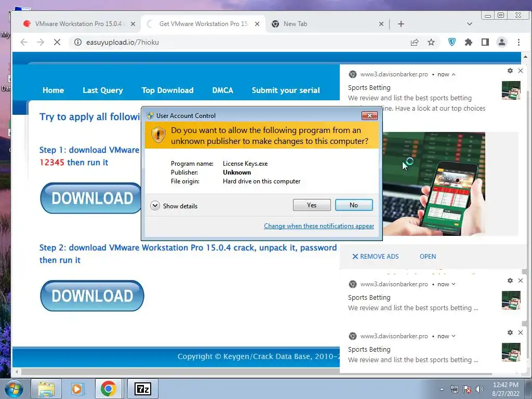Open settings gear of top notification
The width and height of the screenshot is (532, 399).
click(510, 71)
